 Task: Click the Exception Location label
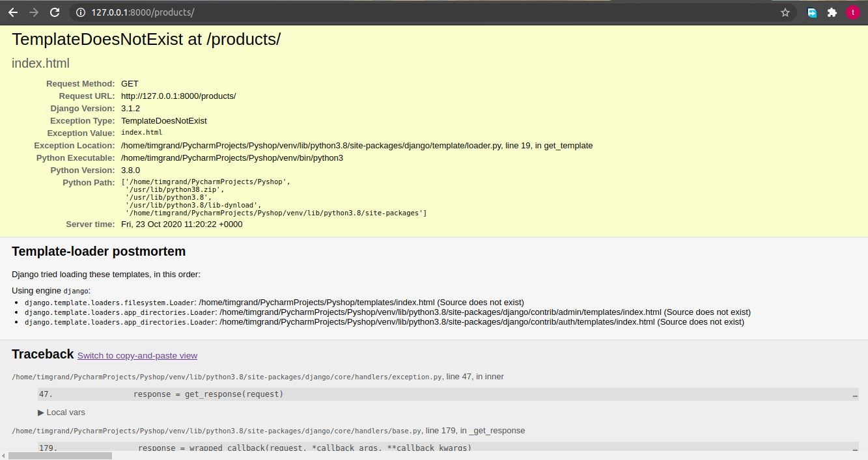tap(74, 146)
